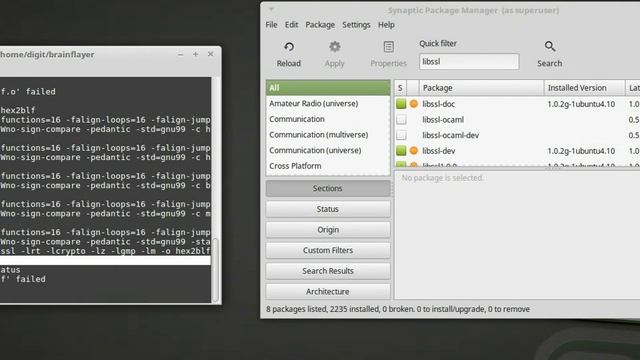Click the Reload toolbar icon

(289, 47)
